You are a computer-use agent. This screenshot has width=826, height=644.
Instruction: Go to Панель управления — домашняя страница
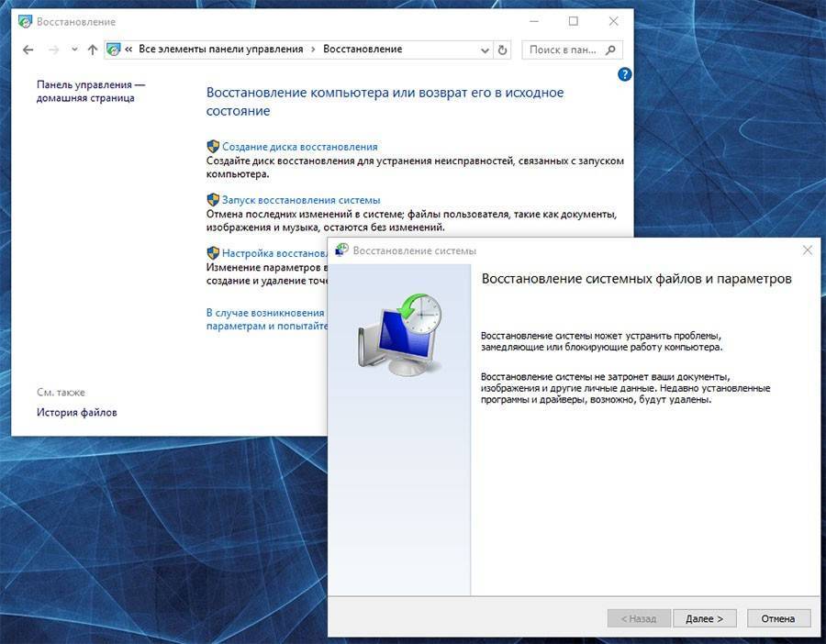[91, 91]
